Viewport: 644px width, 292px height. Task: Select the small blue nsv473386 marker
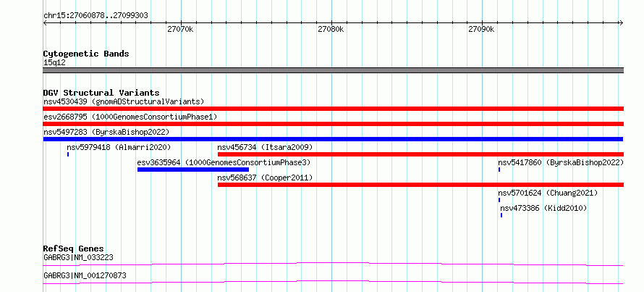coord(501,215)
